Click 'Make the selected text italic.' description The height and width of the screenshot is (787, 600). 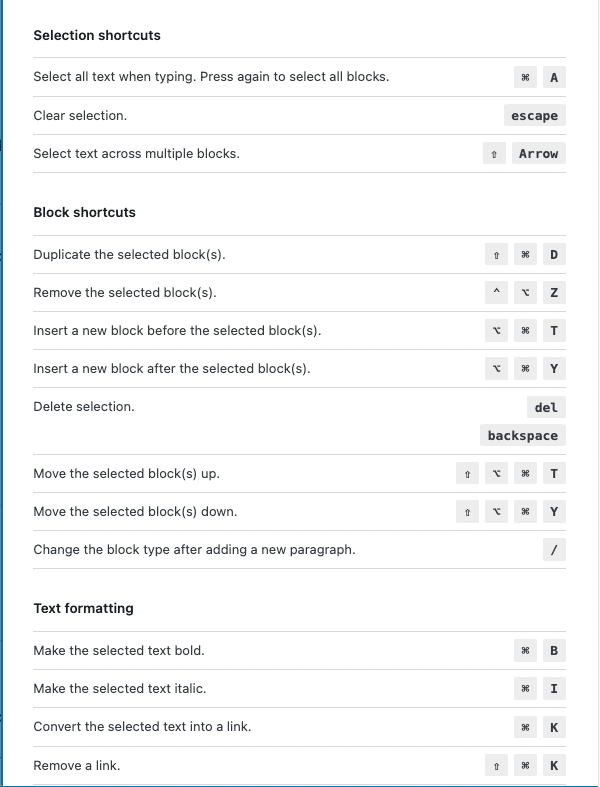120,689
